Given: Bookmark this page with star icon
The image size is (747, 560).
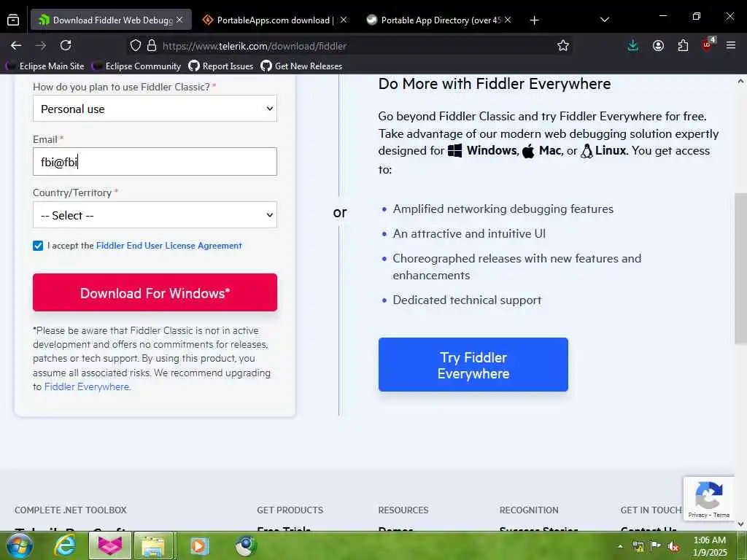Looking at the screenshot, I should pos(563,46).
